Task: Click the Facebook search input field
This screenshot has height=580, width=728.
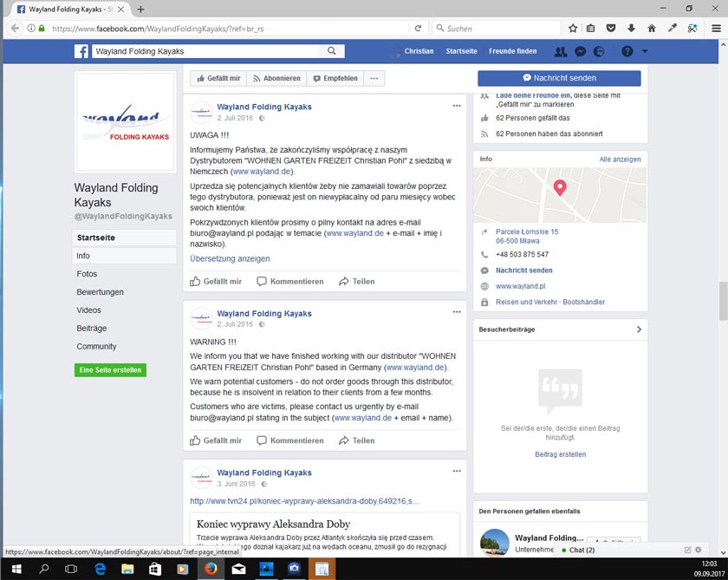Action: tap(206, 51)
